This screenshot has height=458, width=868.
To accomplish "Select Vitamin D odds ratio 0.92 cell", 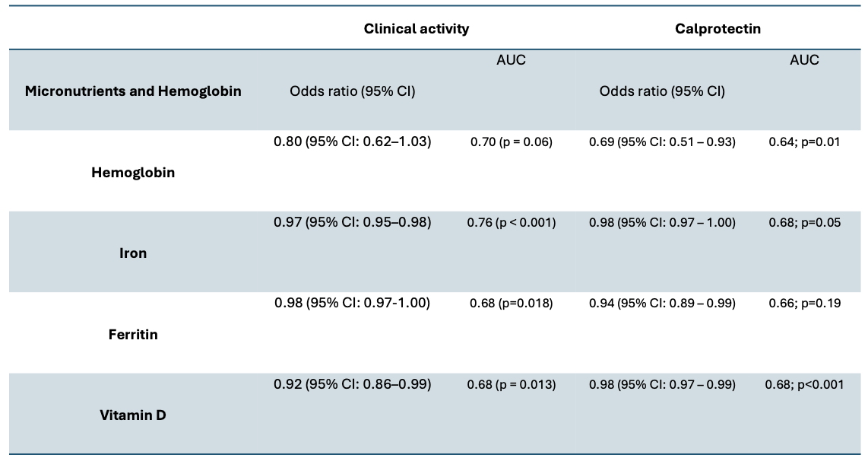I will 352,384.
